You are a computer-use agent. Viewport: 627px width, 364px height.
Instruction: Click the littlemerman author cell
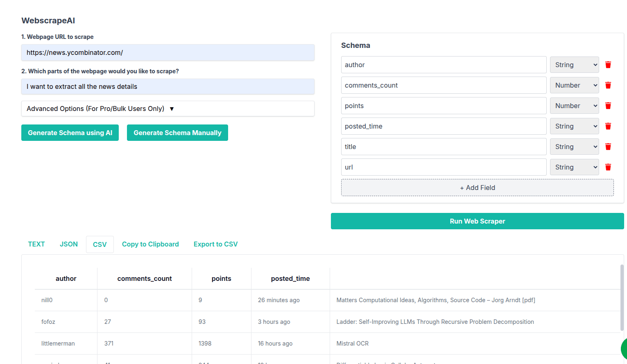point(66,344)
